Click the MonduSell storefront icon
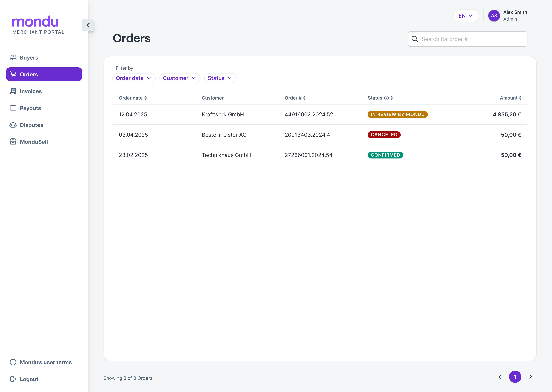The height and width of the screenshot is (392, 552). 13,142
